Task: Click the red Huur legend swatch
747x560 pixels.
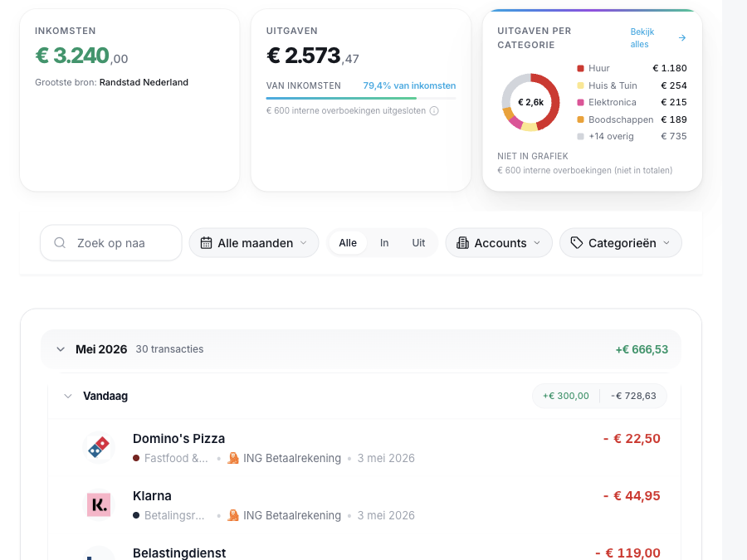Action: coord(580,69)
